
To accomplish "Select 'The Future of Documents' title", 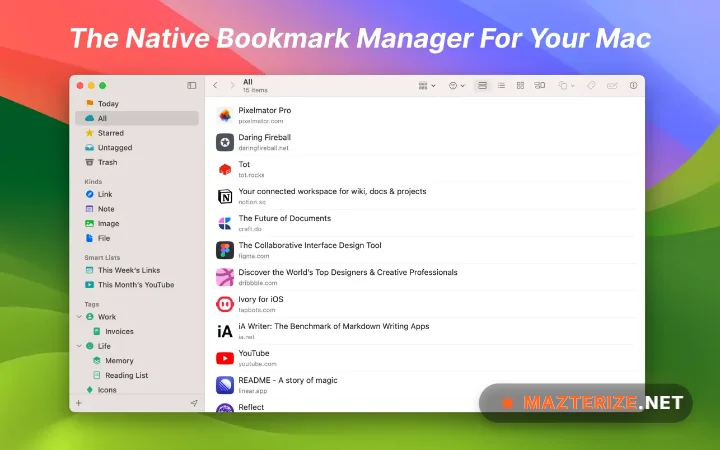I will tap(284, 218).
